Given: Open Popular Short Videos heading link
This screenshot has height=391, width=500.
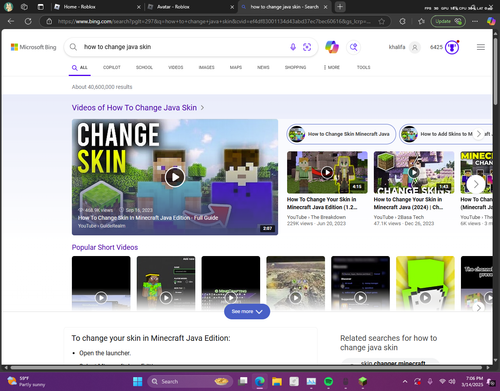Looking at the screenshot, I should pyautogui.click(x=105, y=247).
